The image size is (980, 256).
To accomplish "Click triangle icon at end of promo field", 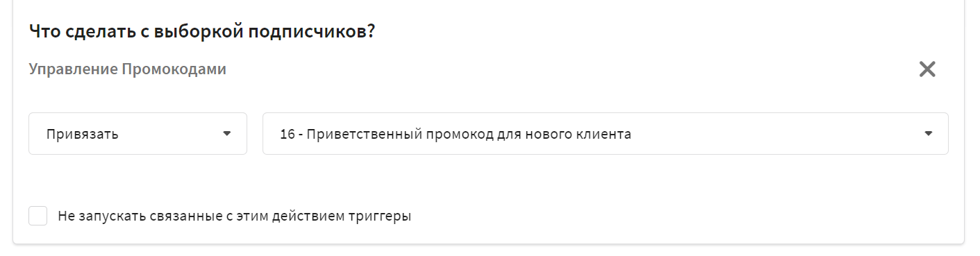I will click(929, 134).
